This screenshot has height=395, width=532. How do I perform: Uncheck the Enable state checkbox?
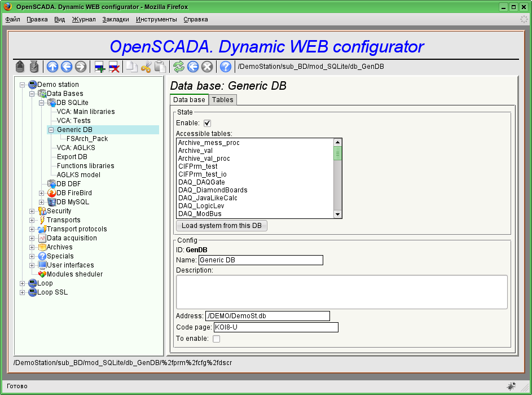(207, 123)
